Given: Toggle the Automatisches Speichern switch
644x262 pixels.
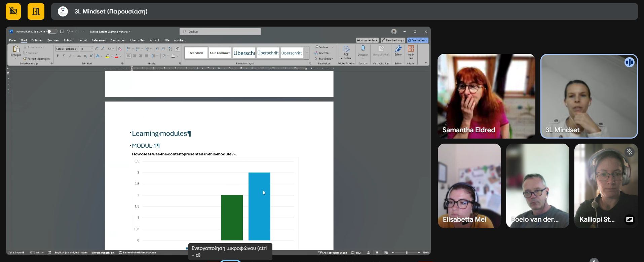Looking at the screenshot, I should pos(51,32).
